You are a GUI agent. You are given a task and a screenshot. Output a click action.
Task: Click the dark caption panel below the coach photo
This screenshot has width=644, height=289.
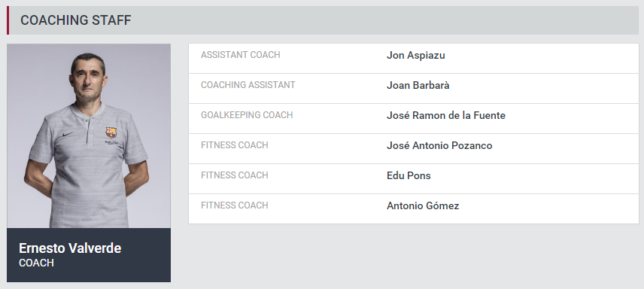[x=89, y=255]
